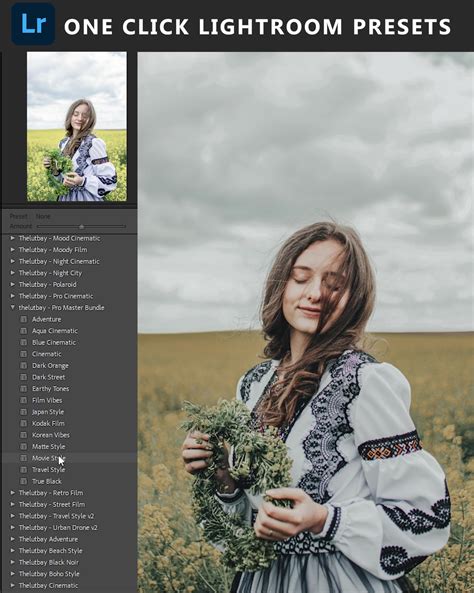Expand Thelutbay - Night City group

pyautogui.click(x=12, y=273)
